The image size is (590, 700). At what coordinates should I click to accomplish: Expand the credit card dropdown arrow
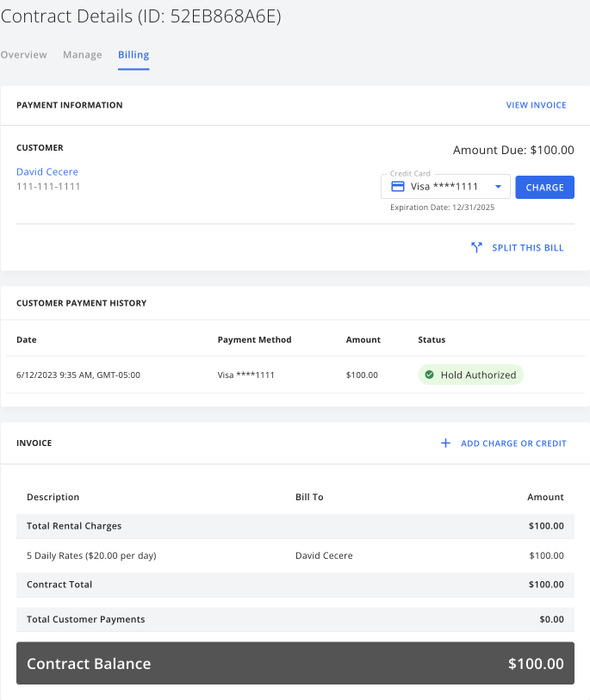click(498, 187)
